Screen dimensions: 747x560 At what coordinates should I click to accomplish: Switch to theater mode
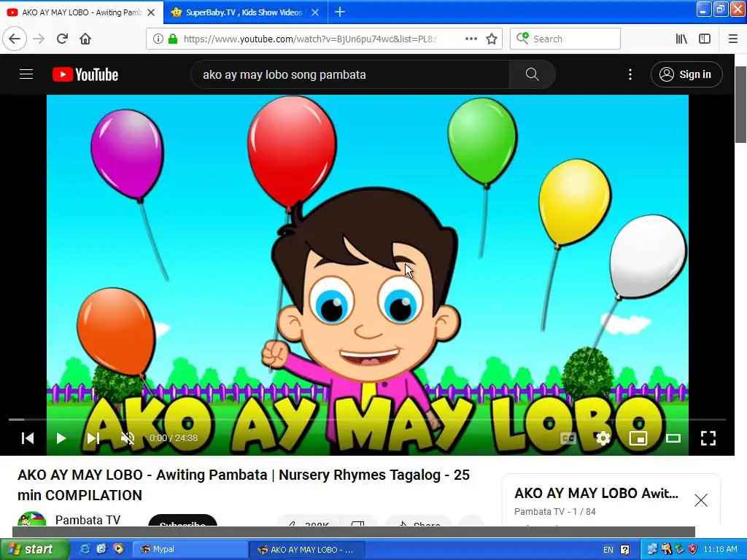coord(673,438)
